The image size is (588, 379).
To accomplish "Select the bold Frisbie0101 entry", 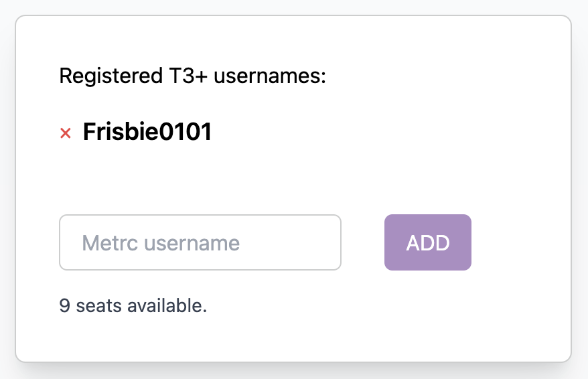I will coord(147,133).
